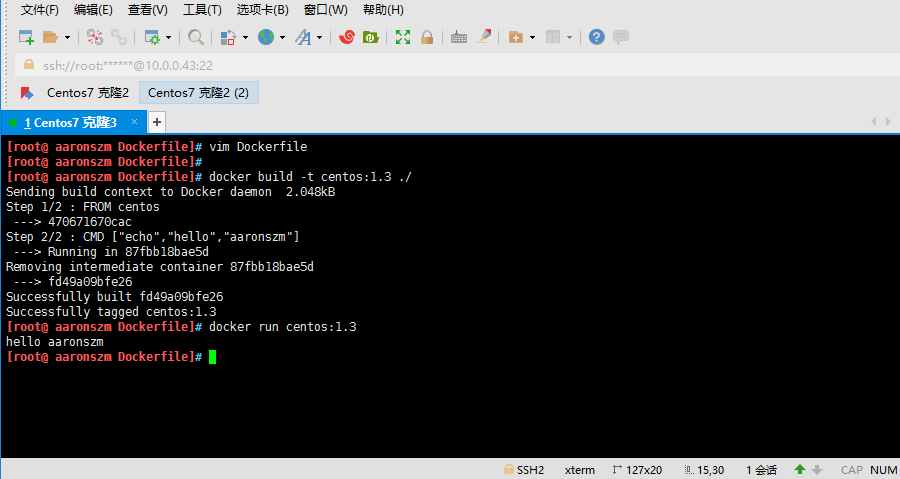Open help with question mark icon

(597, 37)
